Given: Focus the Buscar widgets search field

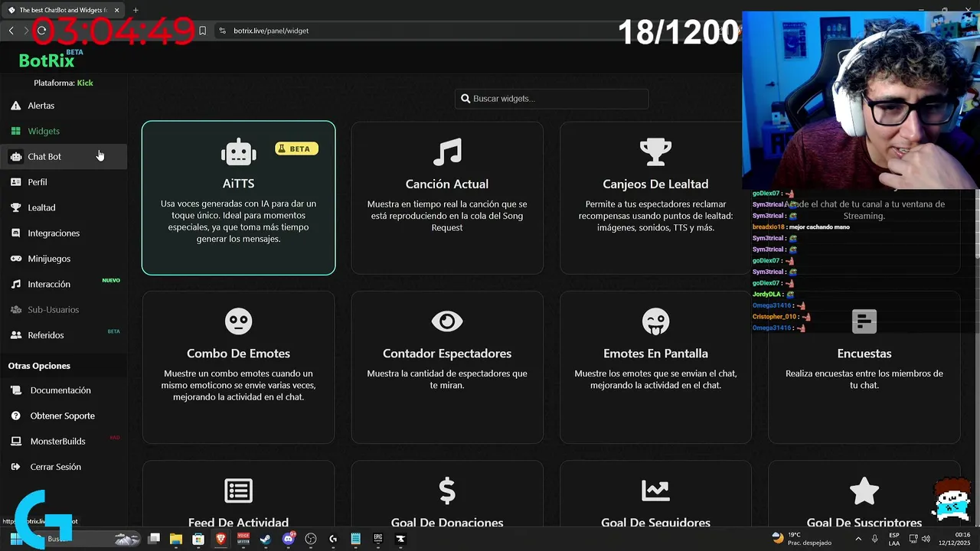Looking at the screenshot, I should click(x=551, y=99).
